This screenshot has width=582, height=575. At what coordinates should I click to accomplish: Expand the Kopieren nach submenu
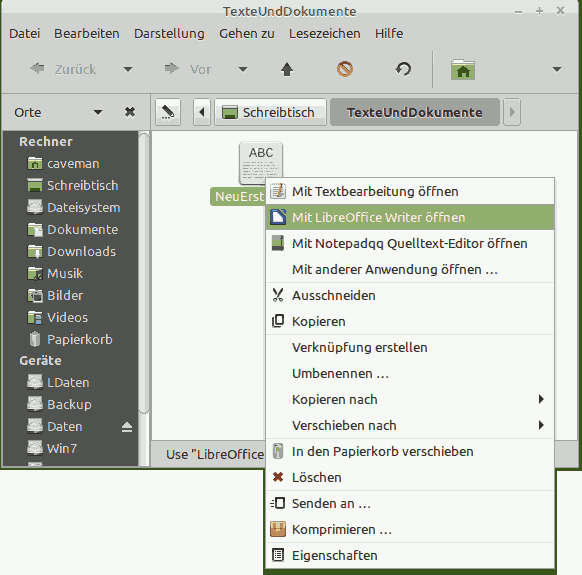(410, 399)
